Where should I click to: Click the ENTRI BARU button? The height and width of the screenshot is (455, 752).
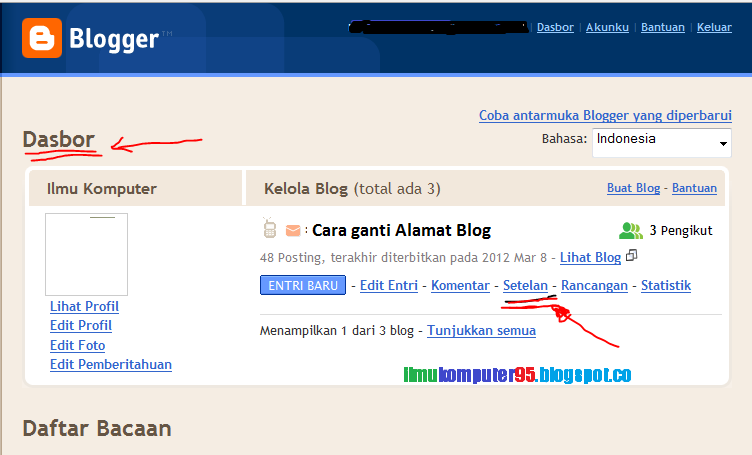click(303, 285)
